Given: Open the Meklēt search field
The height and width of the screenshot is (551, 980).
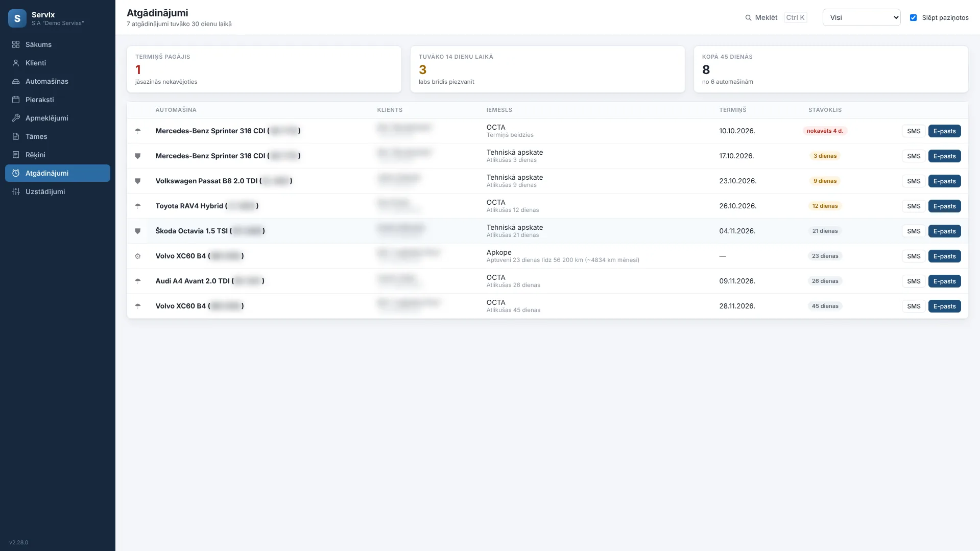Looking at the screenshot, I should (776, 17).
